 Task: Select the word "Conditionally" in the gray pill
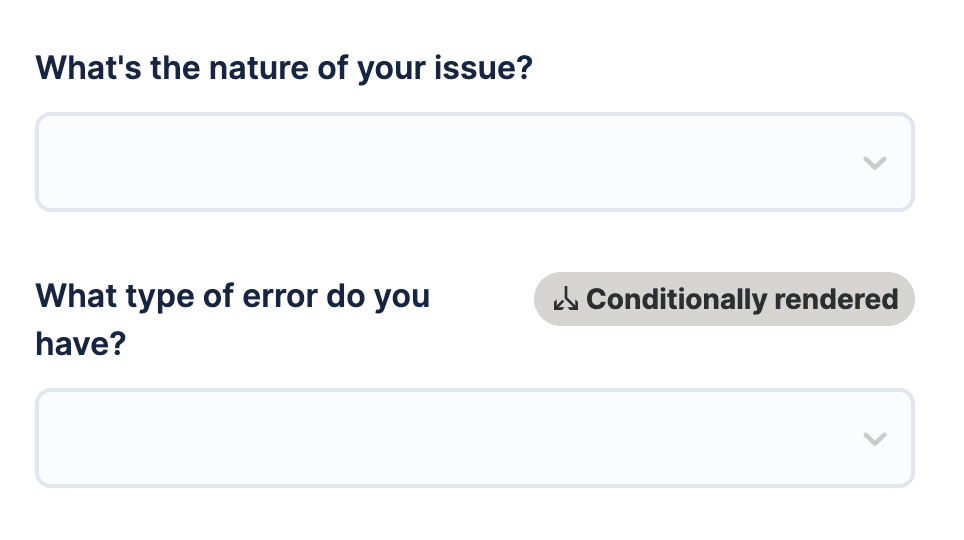(677, 300)
